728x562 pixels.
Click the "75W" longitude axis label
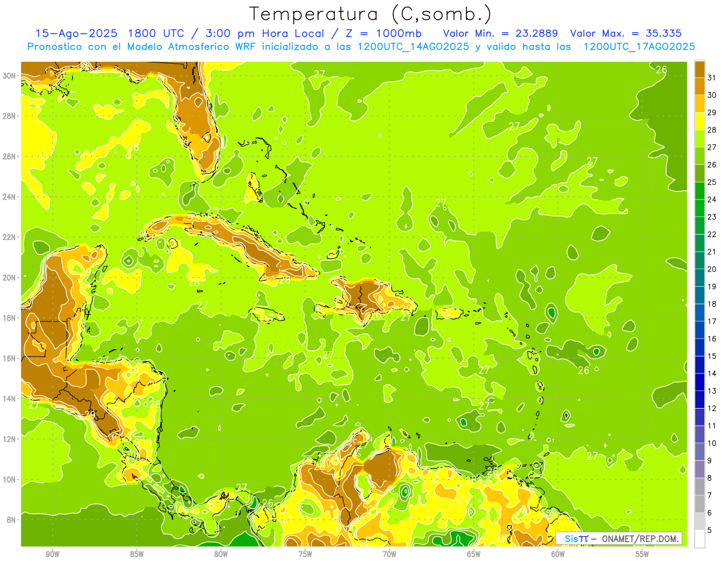click(305, 554)
